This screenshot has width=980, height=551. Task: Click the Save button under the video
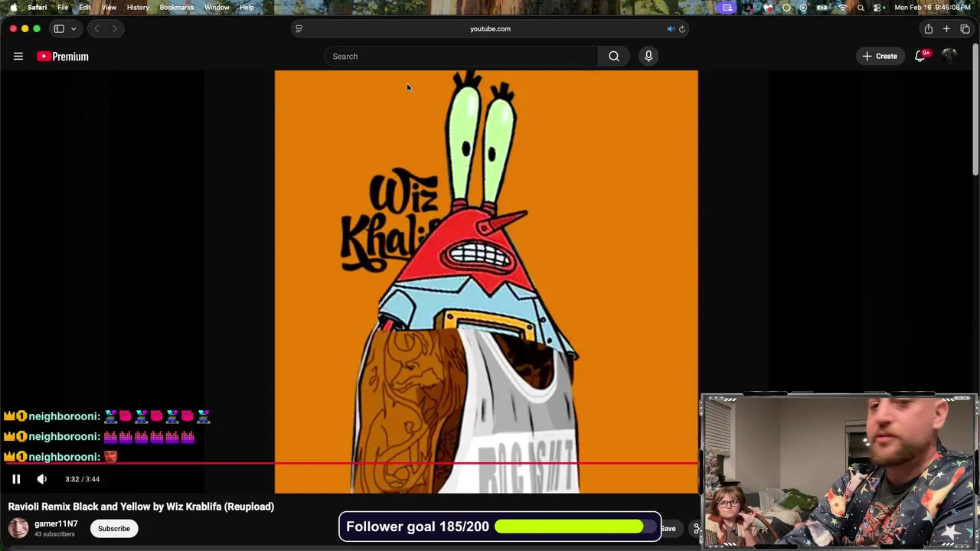tap(668, 528)
